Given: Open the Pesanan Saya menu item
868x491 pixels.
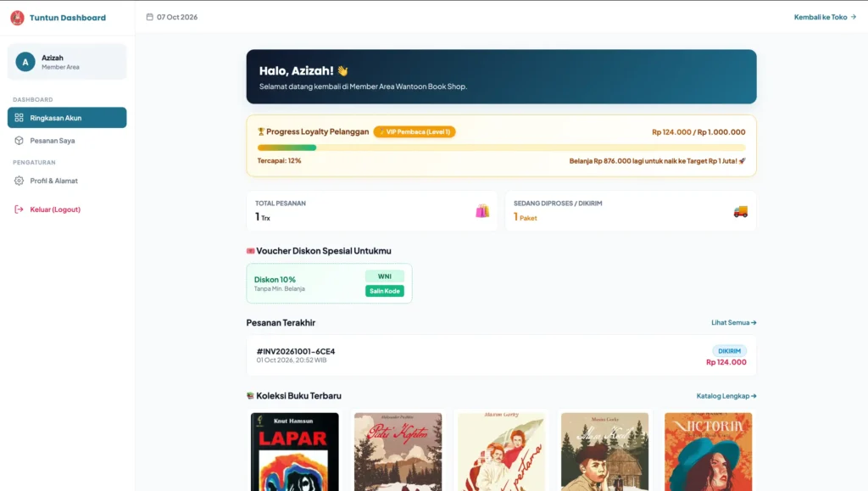Looking at the screenshot, I should 67,141.
